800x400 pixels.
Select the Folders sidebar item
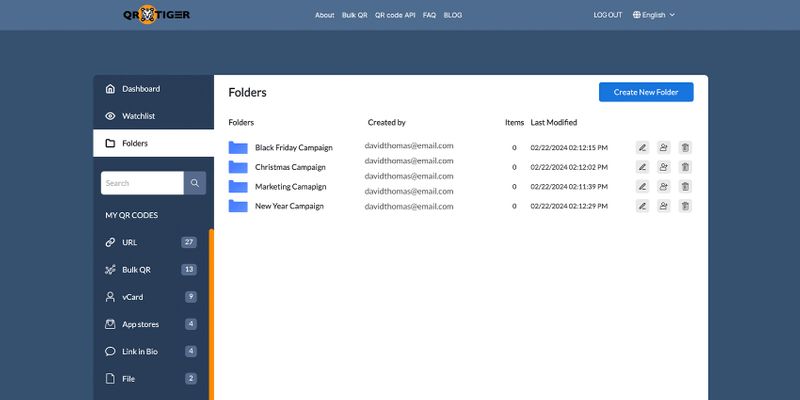point(153,143)
